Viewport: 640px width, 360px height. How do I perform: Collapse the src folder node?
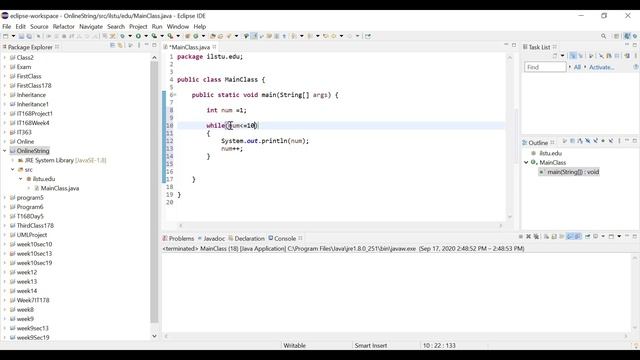13,169
